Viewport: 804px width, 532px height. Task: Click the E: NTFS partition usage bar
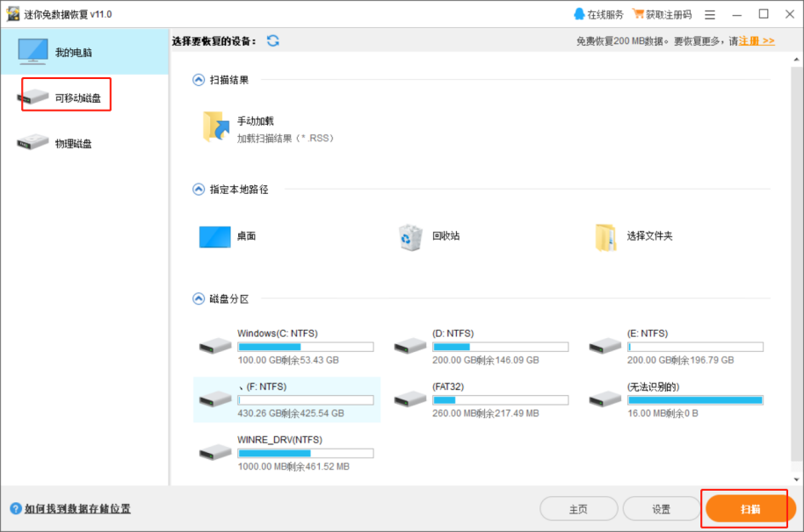point(695,347)
